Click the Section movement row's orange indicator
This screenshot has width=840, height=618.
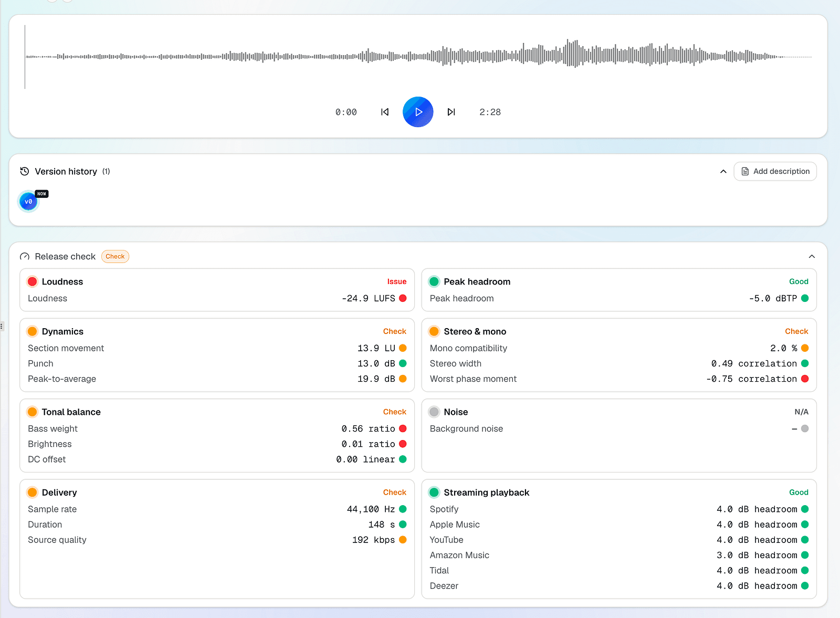pos(403,348)
